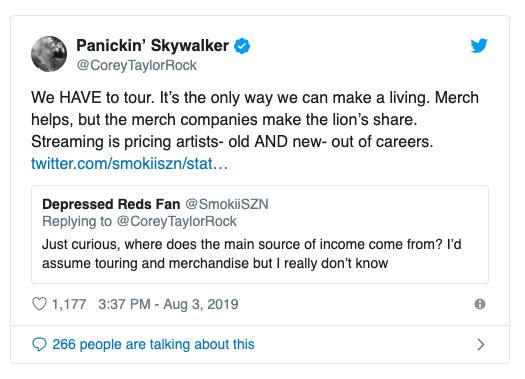This screenshot has height=379, width=525.
Task: Click the main tweet text about touring
Action: [255, 120]
